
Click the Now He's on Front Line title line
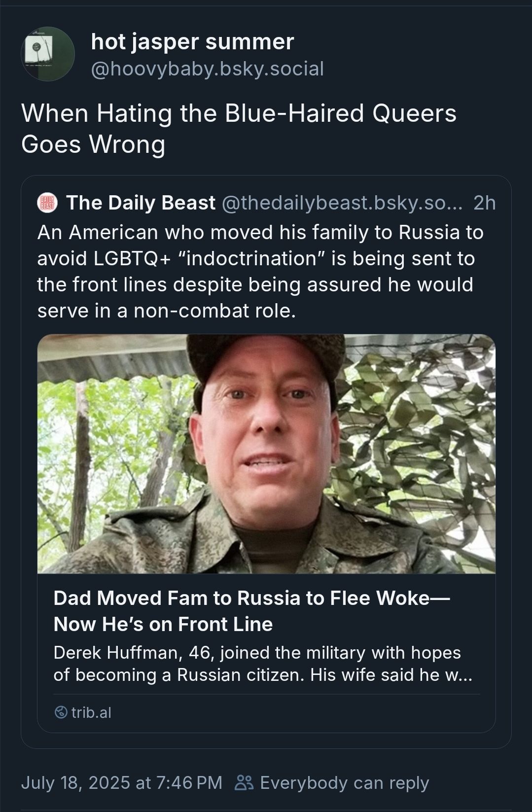[x=163, y=624]
